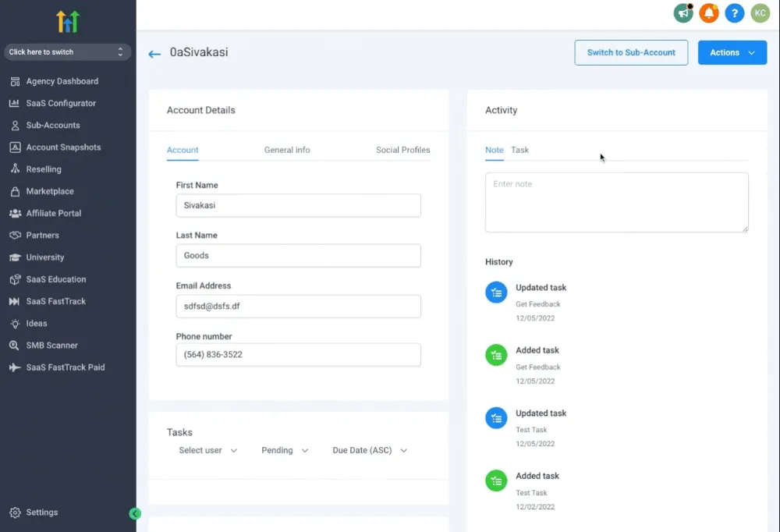Click the green Added task Get Feedback icon
The image size is (780, 532).
coord(496,355)
